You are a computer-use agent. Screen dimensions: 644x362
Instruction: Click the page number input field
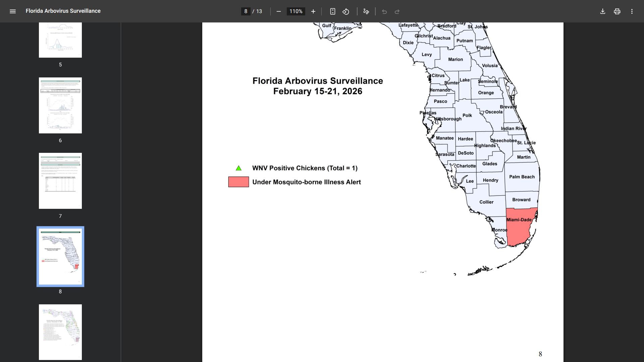click(x=246, y=11)
